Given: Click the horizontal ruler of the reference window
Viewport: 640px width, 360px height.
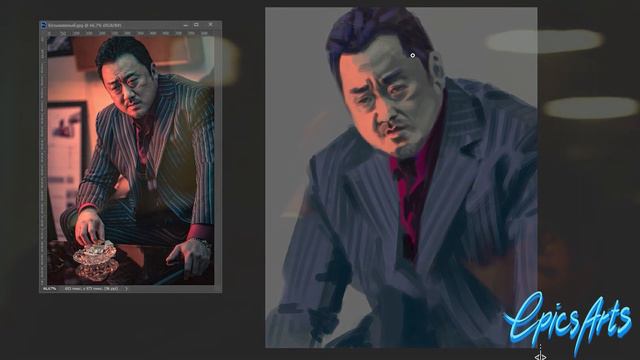Looking at the screenshot, I should click(131, 33).
